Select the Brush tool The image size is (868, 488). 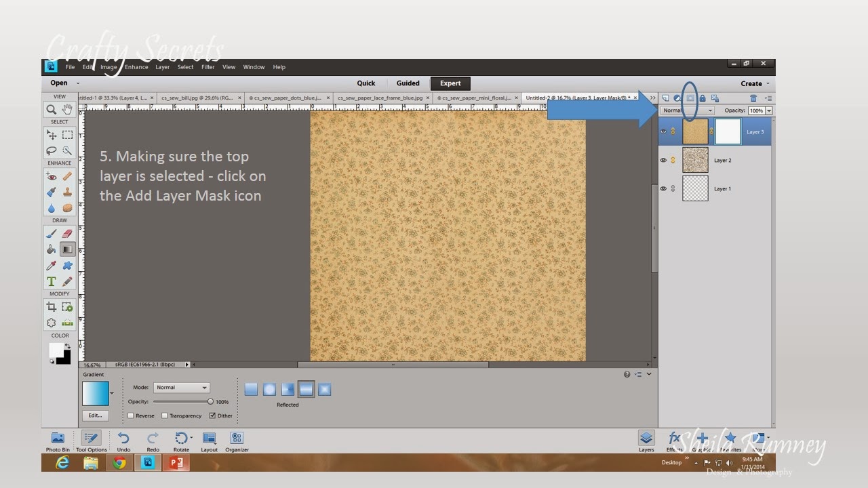(52, 234)
